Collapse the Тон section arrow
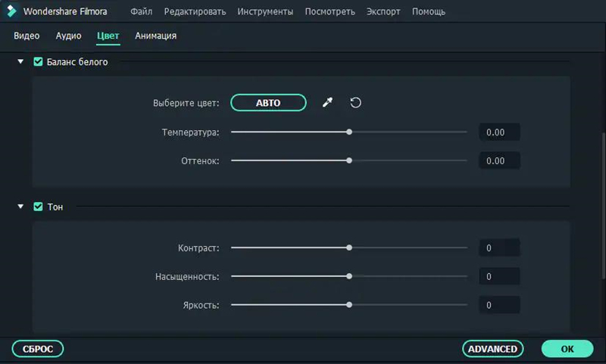The width and height of the screenshot is (606, 364). pyautogui.click(x=21, y=206)
